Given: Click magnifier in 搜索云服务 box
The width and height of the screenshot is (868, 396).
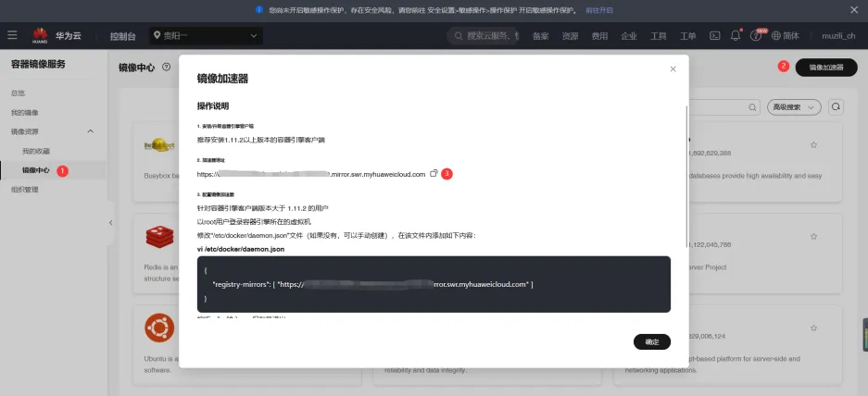Looking at the screenshot, I should [459, 36].
